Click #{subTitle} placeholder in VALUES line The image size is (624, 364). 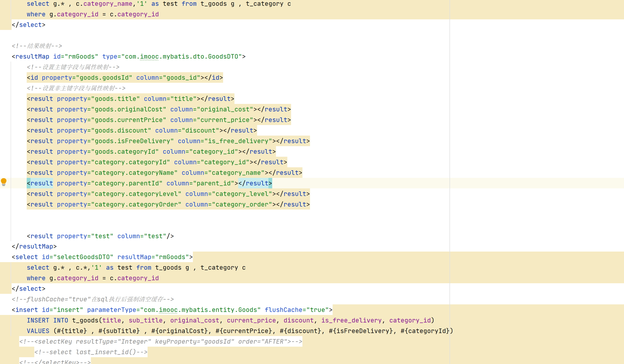pos(119,331)
